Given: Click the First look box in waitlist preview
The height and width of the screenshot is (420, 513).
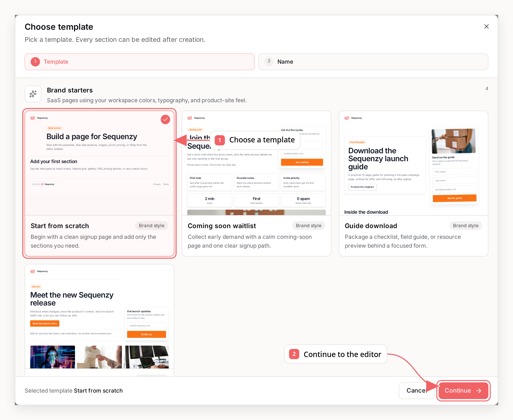Looking at the screenshot, I should [209, 182].
